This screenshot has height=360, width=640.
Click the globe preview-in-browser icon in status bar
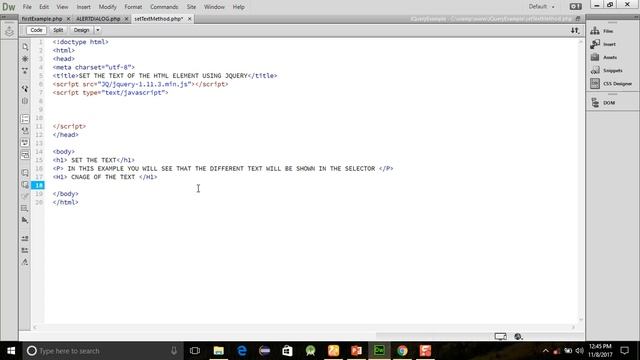pos(518,336)
